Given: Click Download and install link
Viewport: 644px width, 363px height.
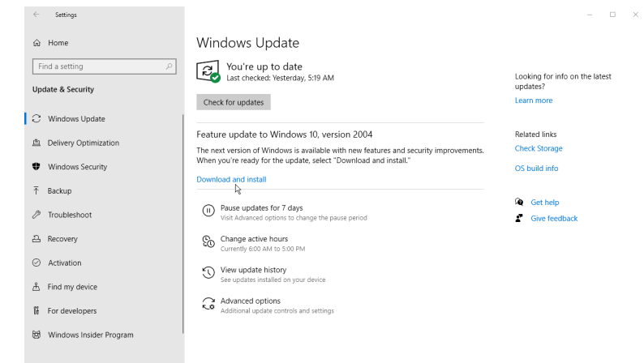Looking at the screenshot, I should 231,179.
